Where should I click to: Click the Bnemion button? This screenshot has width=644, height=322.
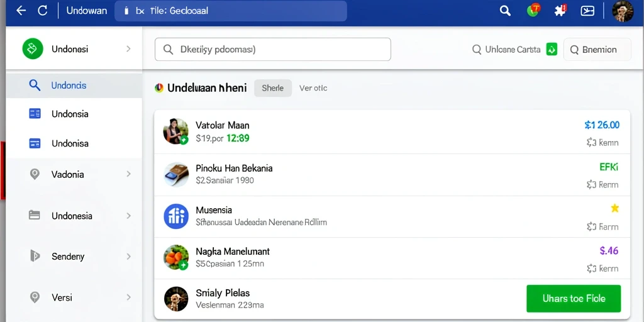(597, 50)
